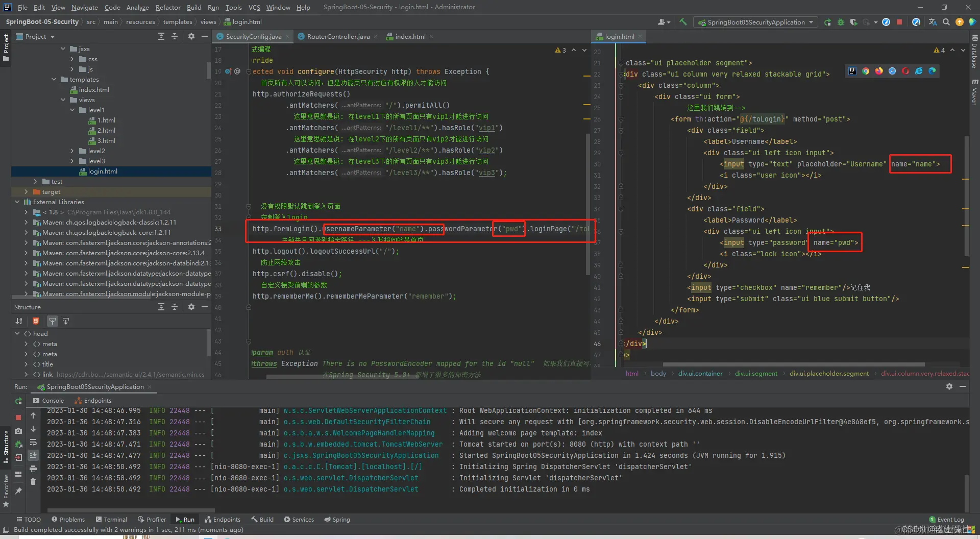The image size is (980, 539).
Task: Open Run panel settings gear
Action: 949,386
